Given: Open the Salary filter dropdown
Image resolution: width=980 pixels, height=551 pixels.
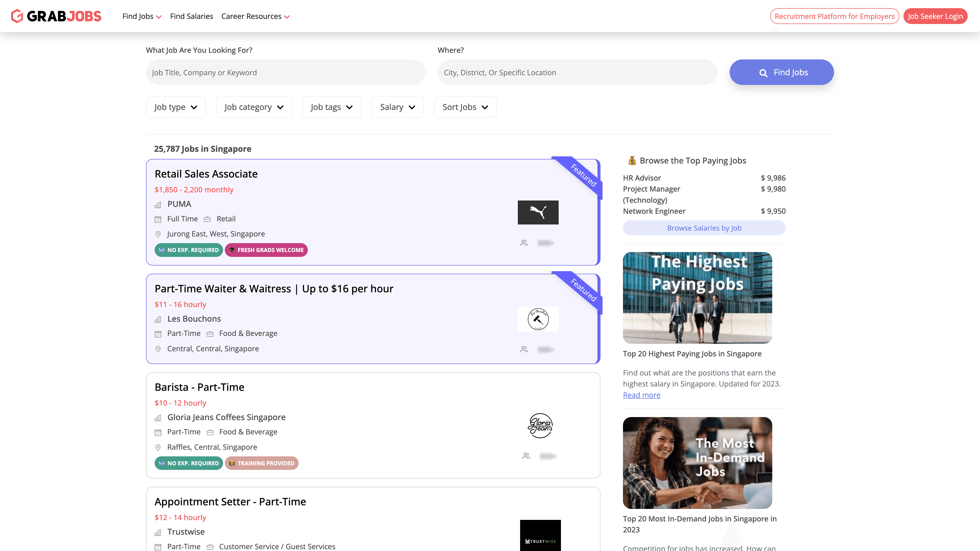Looking at the screenshot, I should (x=397, y=107).
